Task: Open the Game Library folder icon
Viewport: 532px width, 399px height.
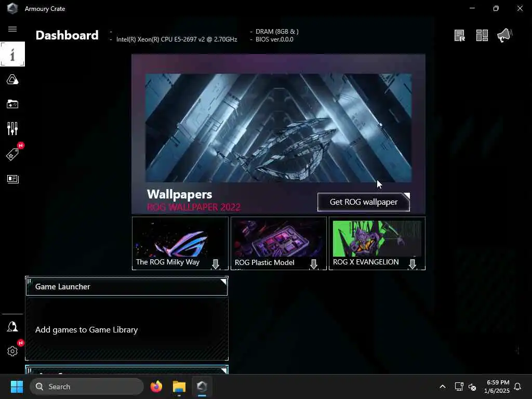Action: tap(12, 104)
